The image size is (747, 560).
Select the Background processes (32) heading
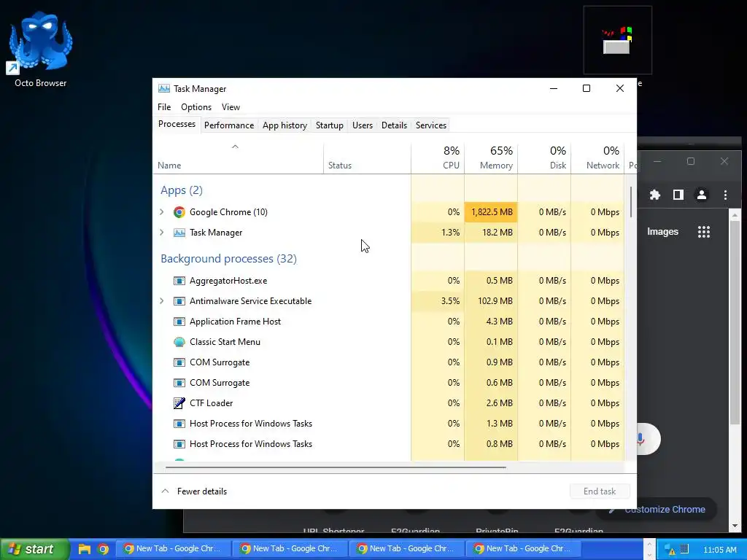228,259
